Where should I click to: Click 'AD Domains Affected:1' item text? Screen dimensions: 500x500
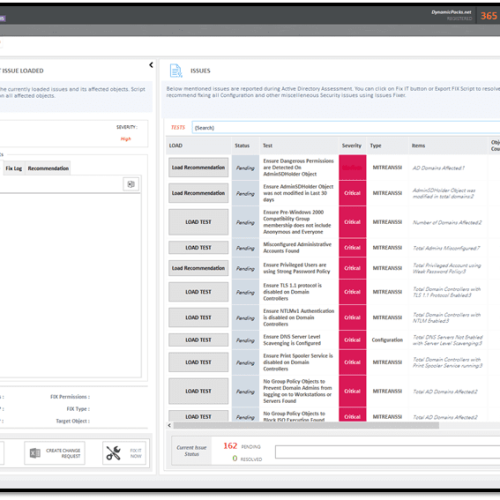438,168
